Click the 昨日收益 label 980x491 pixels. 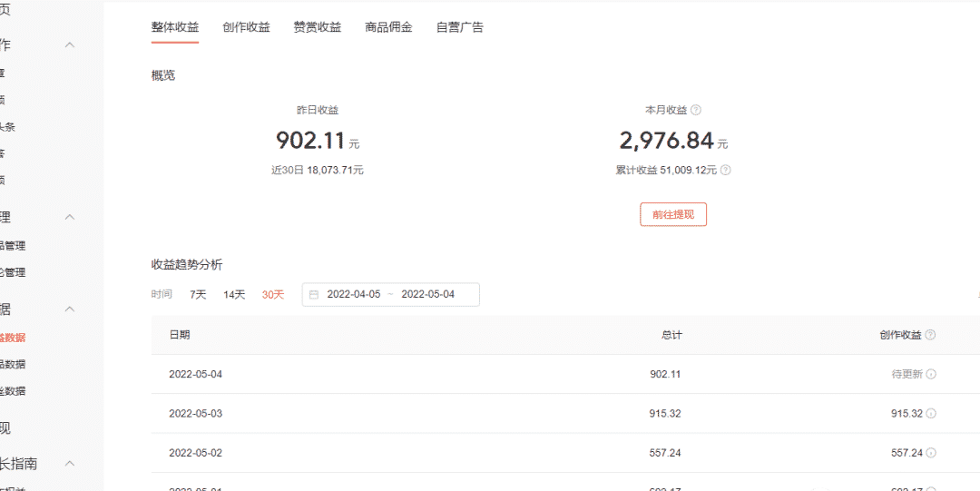pos(318,110)
